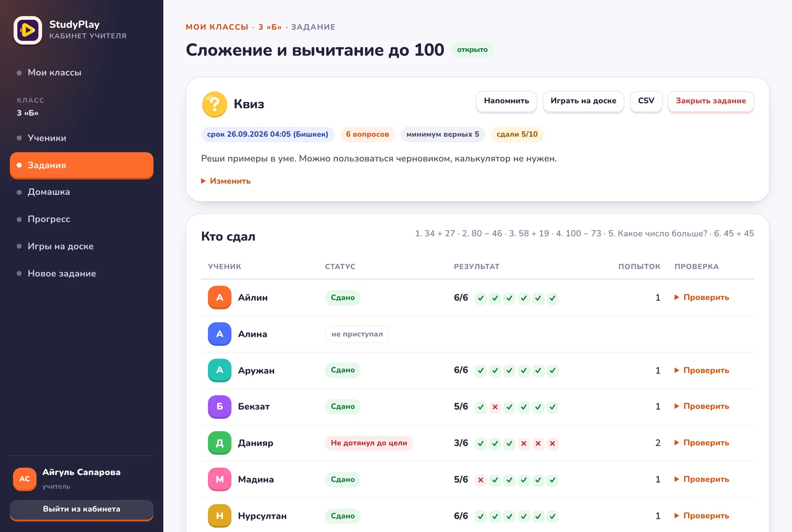Export results with CSV button

point(646,101)
